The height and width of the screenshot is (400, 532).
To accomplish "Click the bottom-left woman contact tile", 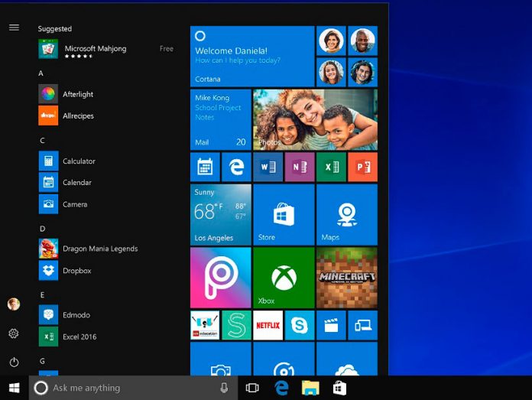I will pyautogui.click(x=331, y=73).
